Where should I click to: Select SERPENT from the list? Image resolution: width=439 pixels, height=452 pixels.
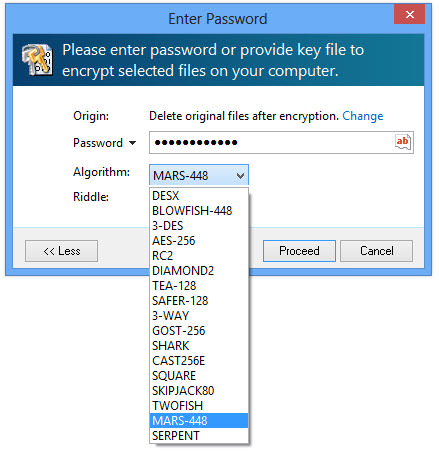[199, 436]
